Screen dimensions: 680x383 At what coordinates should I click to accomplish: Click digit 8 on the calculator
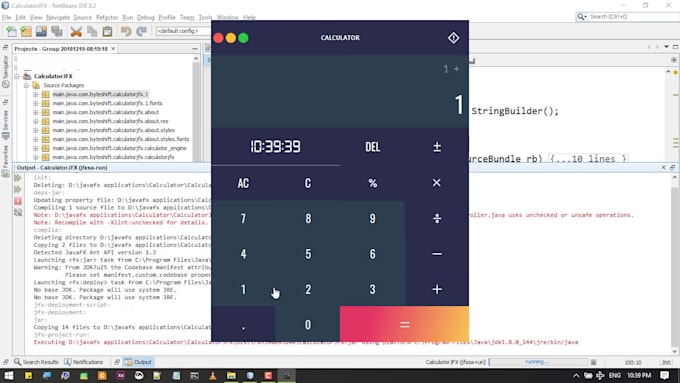coord(308,218)
